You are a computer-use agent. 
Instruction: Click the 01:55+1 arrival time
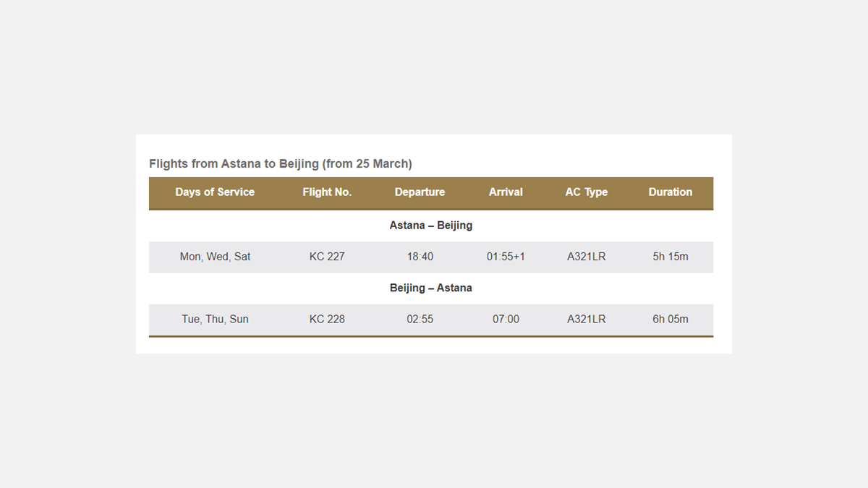[506, 257]
